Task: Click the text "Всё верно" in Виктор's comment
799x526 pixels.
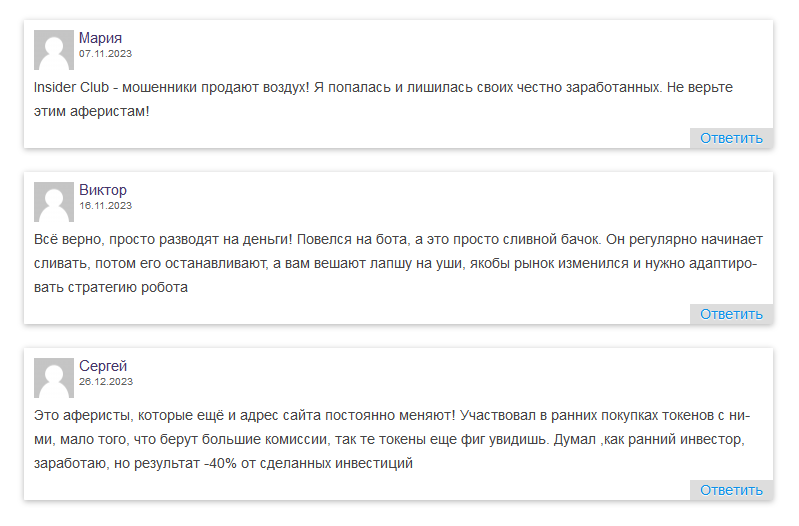Action: 66,240
